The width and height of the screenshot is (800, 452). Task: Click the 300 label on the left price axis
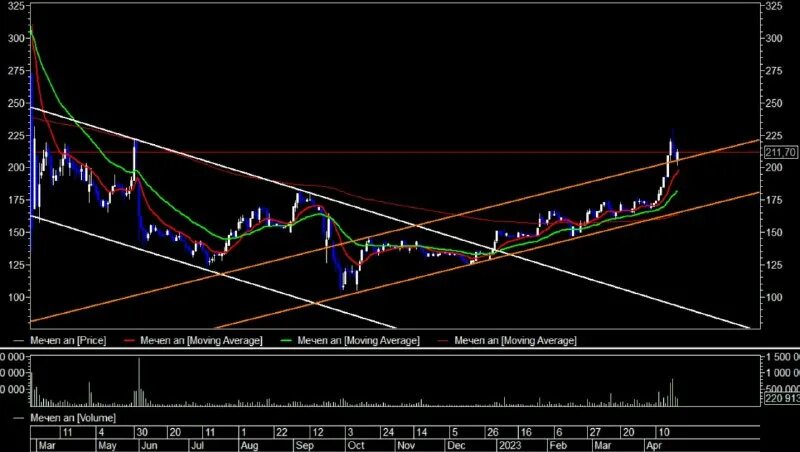click(16, 38)
